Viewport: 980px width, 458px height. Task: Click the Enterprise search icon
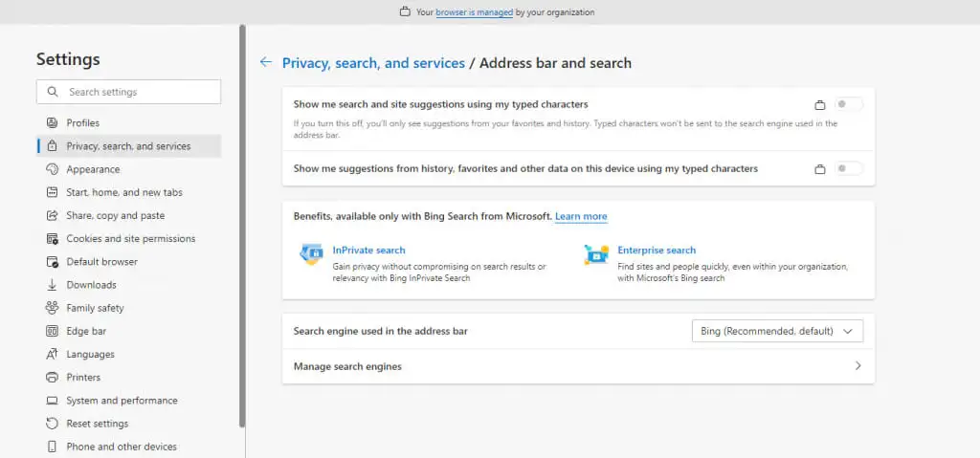pos(596,254)
